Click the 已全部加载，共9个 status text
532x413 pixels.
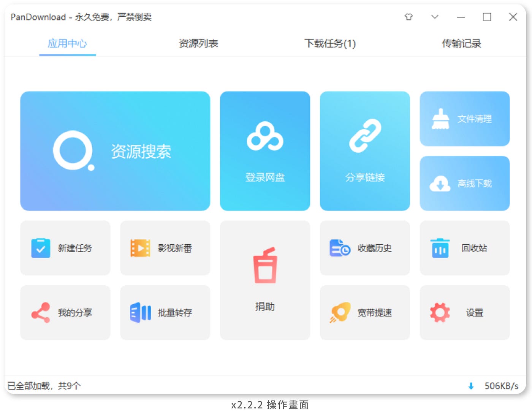[x=44, y=386]
